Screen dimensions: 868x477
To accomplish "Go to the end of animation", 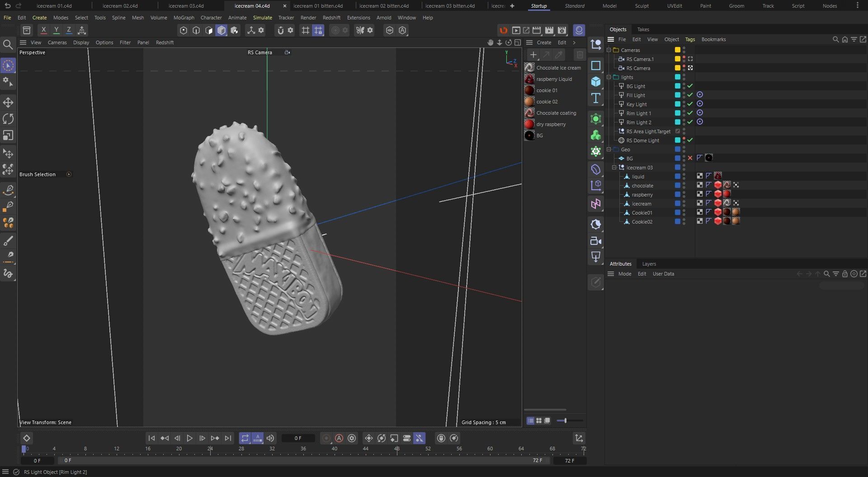I will click(228, 438).
